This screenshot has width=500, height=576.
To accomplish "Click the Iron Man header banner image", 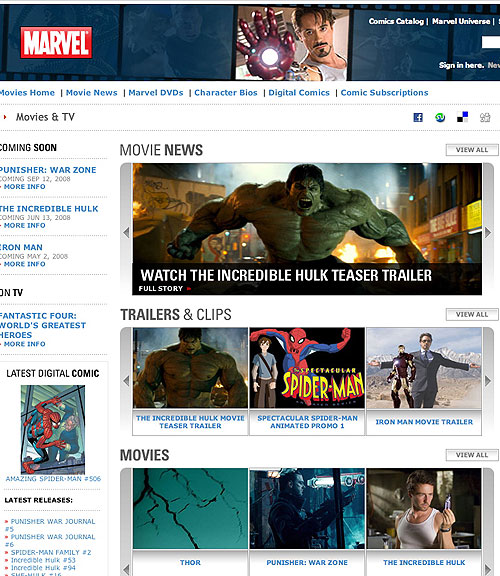I will point(292,43).
